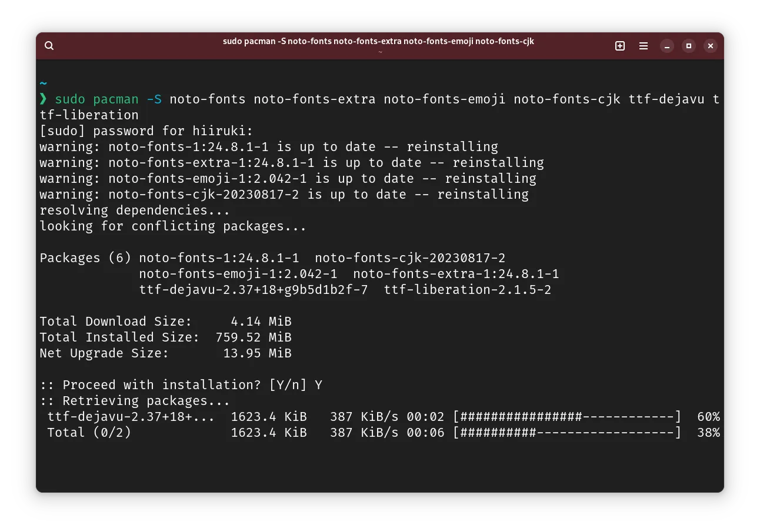Click 'tf-liberation' on the wrapped line
Image resolution: width=760 pixels, height=532 pixels.
(89, 115)
